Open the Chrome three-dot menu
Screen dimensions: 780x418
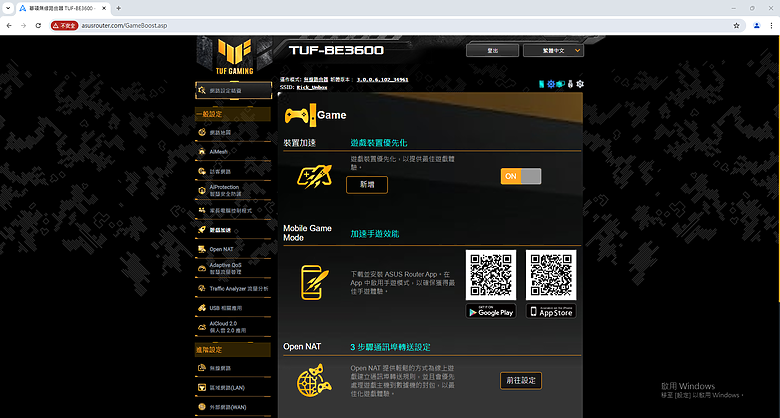pyautogui.click(x=771, y=25)
